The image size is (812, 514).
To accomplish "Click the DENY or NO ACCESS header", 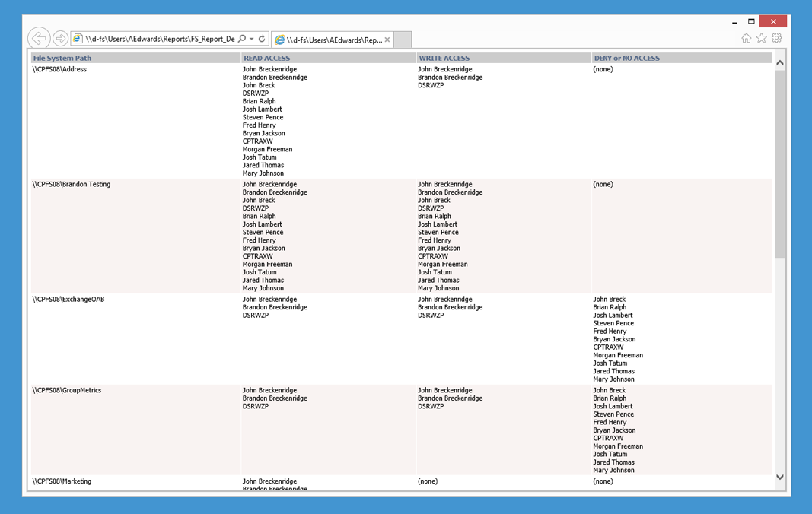I will [x=626, y=58].
